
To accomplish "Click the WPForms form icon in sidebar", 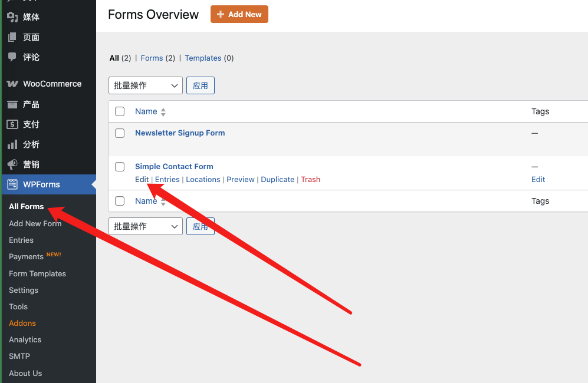I will tap(12, 184).
